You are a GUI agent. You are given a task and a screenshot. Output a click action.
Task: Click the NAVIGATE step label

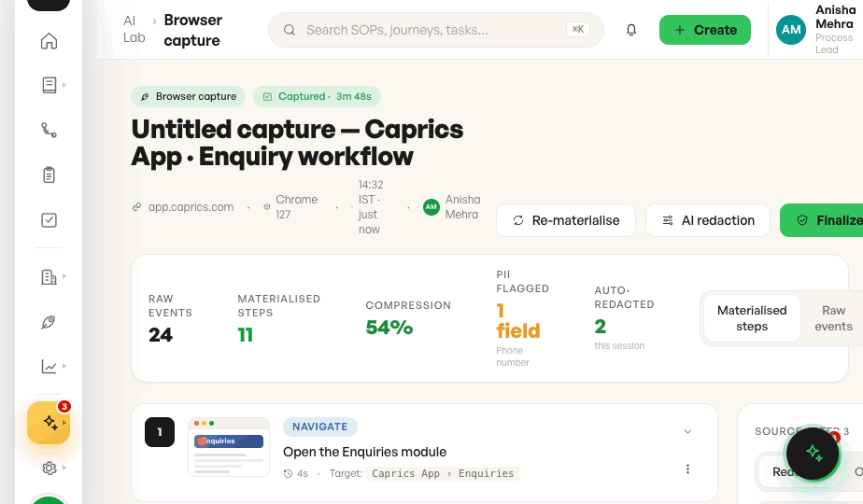(x=319, y=427)
